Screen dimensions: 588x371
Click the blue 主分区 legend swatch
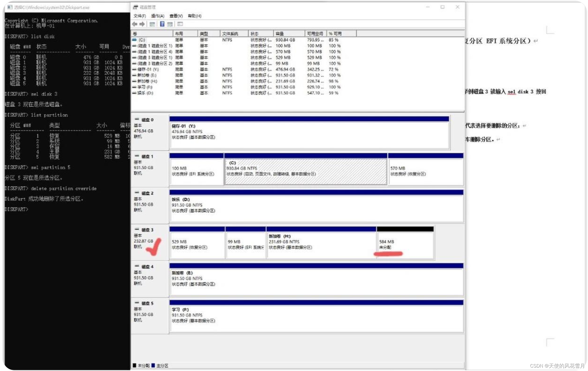coord(153,366)
